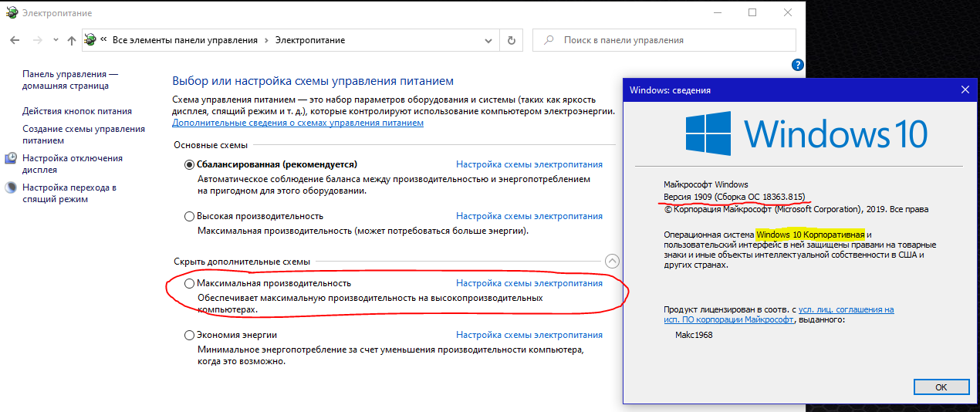
Task: Open the blue help question mark
Action: [x=798, y=65]
